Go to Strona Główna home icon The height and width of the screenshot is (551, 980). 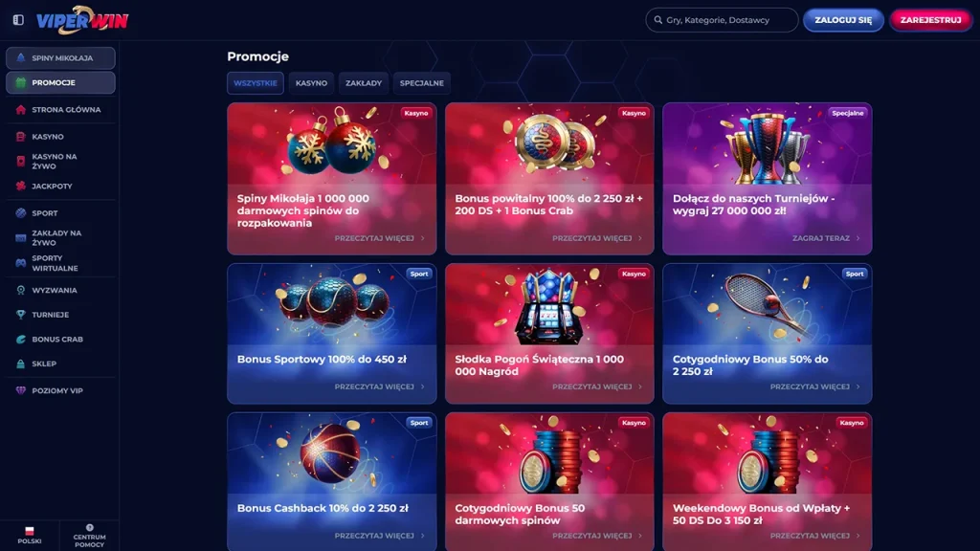pos(21,109)
